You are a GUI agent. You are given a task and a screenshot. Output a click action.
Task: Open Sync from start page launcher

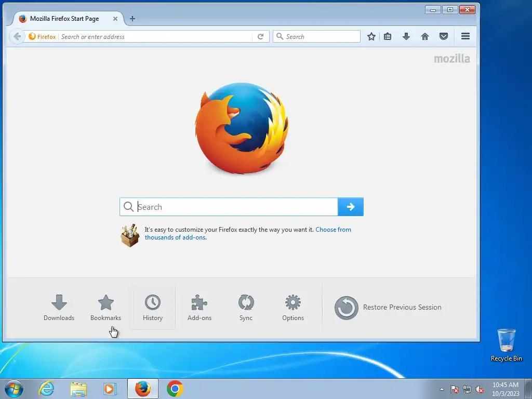click(246, 308)
